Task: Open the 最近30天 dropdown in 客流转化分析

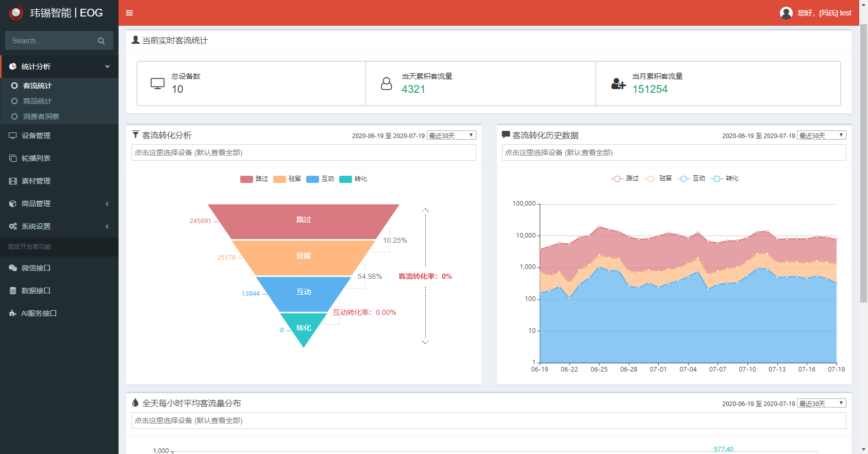Action: click(451, 136)
